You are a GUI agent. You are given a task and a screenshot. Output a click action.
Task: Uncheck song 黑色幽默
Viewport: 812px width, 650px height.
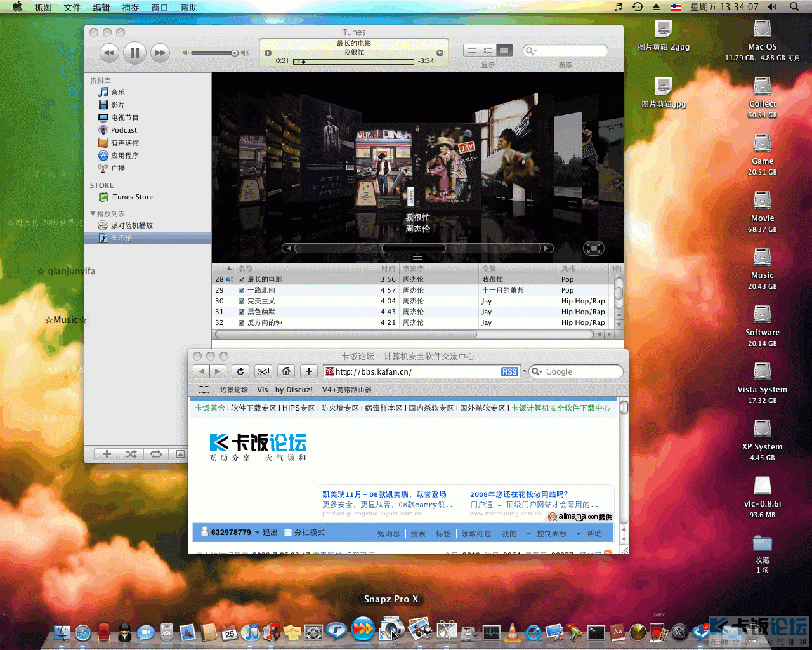(x=241, y=312)
